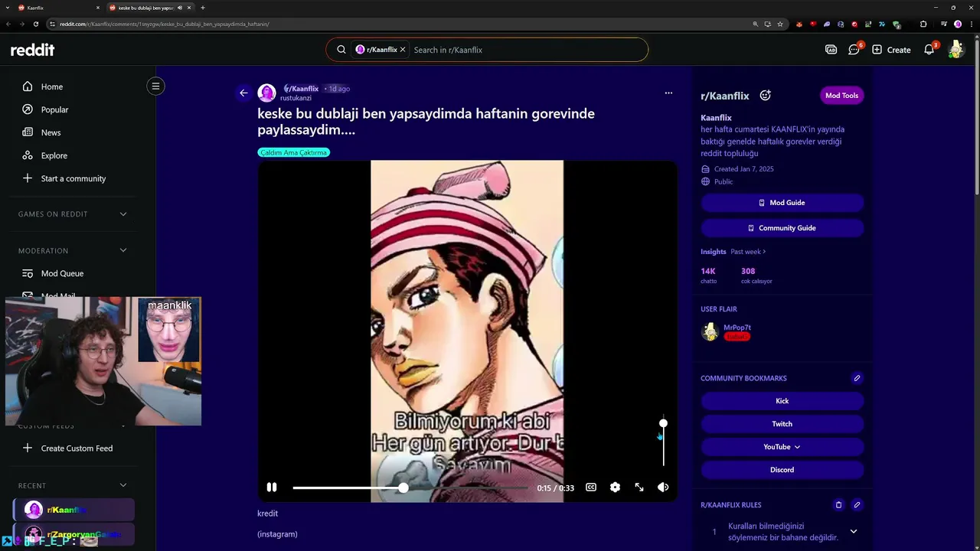Collapse the Moderation section
The height and width of the screenshot is (551, 980).
pos(123,250)
